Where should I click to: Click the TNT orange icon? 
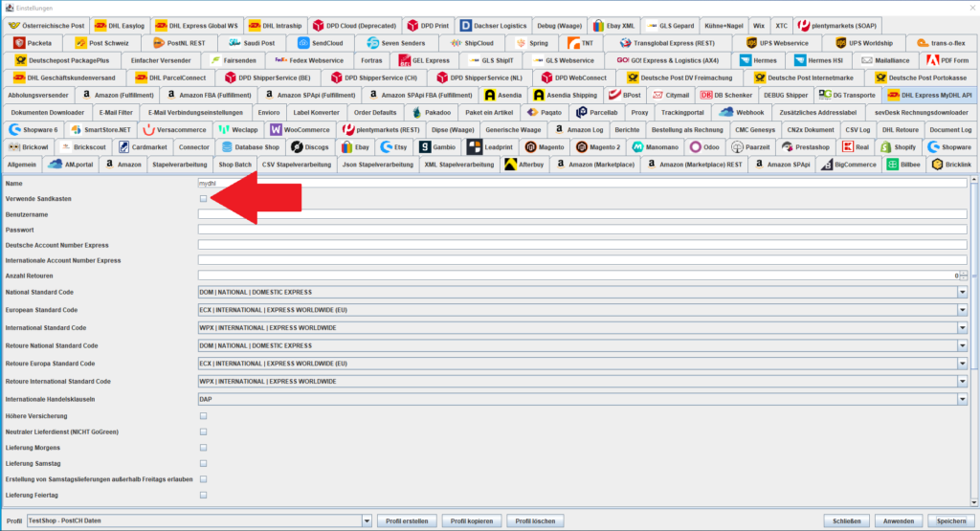click(574, 43)
